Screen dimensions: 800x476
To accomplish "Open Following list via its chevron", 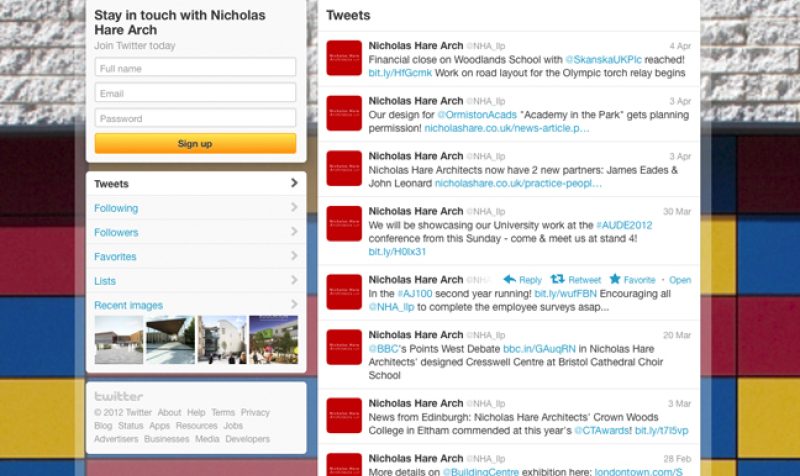I will 294,207.
